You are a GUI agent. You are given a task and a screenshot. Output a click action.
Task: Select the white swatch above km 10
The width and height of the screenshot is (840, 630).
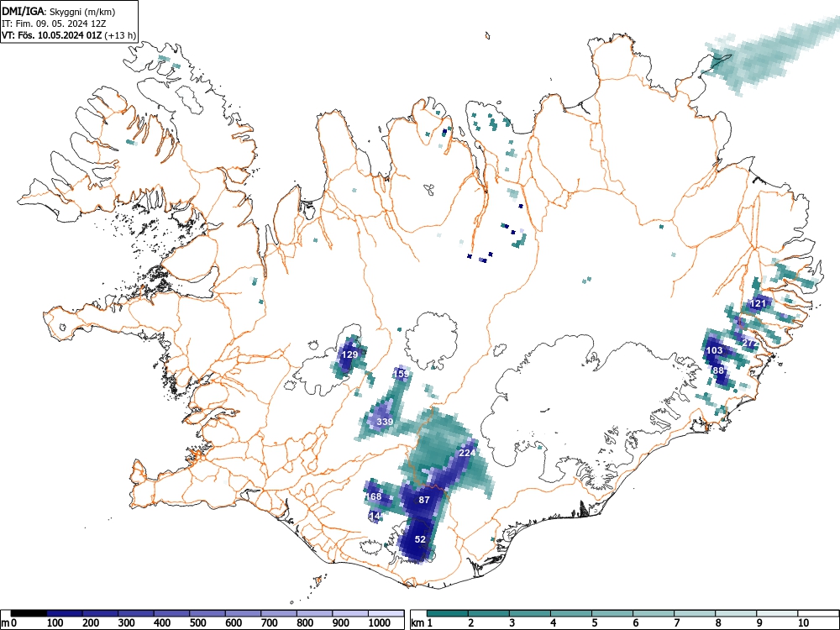click(x=817, y=613)
